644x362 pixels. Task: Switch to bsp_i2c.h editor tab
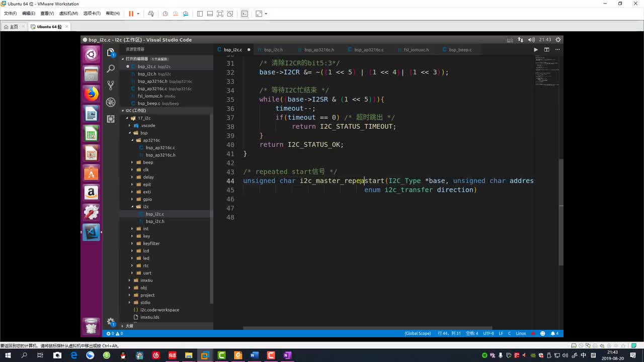273,50
